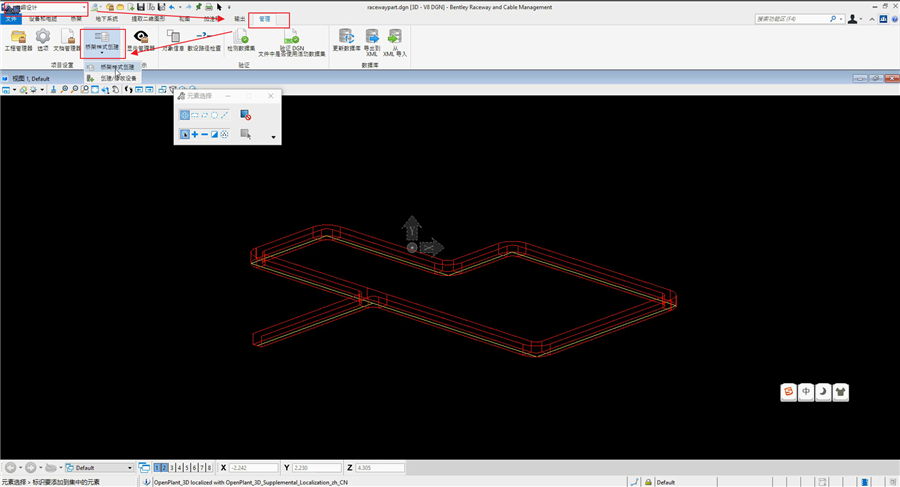
Task: Toggle view number 3 in view group bar
Action: click(172, 467)
